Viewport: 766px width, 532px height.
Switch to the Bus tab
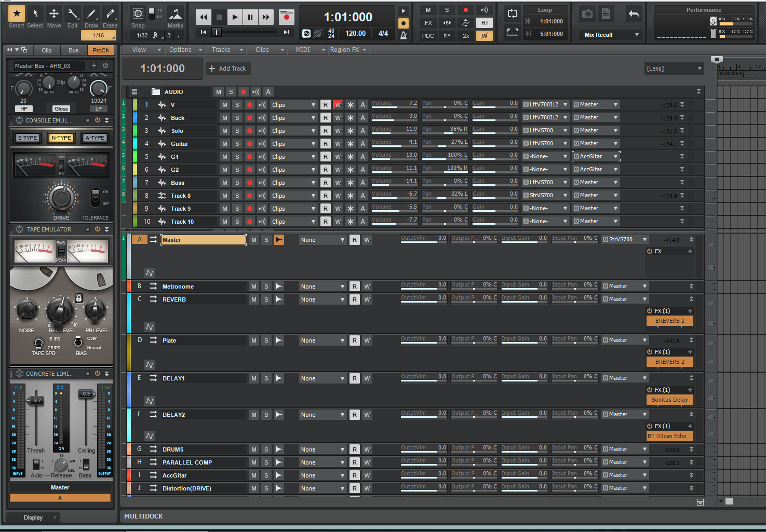coord(74,50)
